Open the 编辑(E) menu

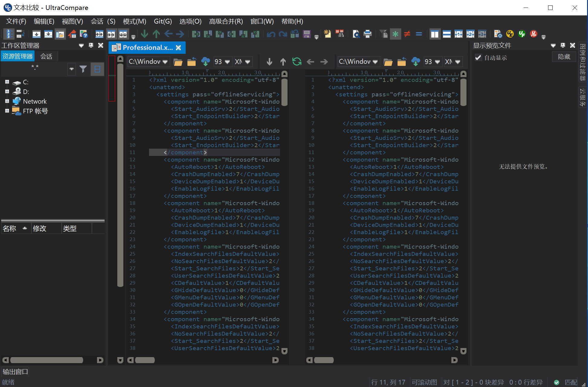pyautogui.click(x=44, y=21)
